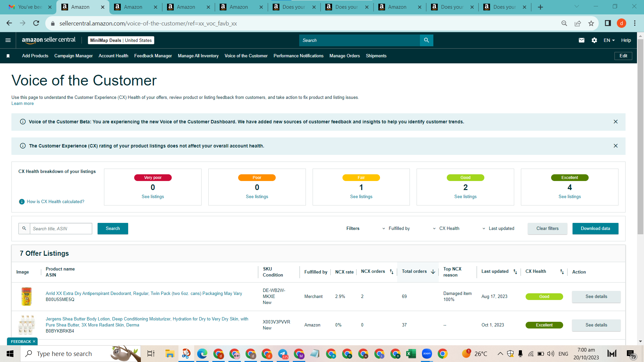Screen dimensions: 644x362
Task: Launch Microsoft Edge from the taskbar
Action: click(202, 354)
